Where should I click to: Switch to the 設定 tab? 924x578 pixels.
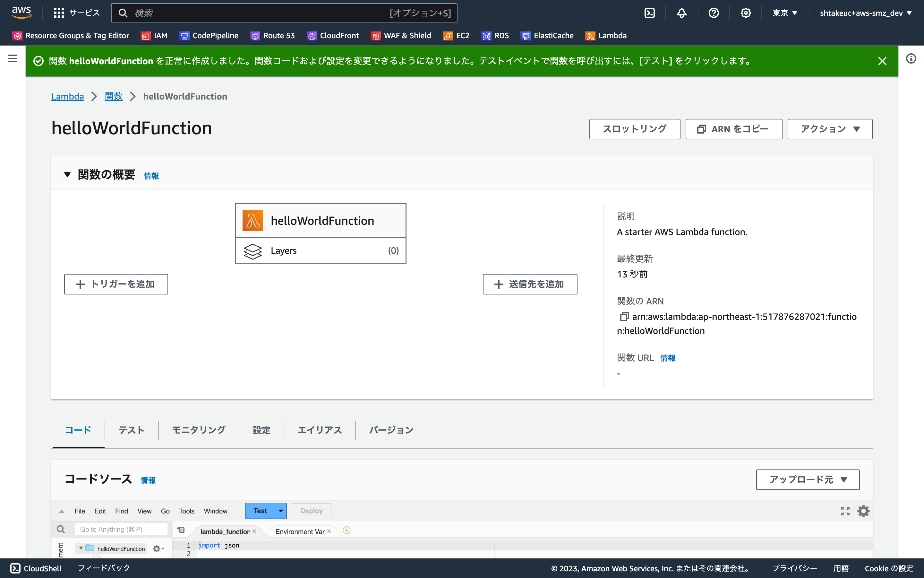(x=261, y=430)
